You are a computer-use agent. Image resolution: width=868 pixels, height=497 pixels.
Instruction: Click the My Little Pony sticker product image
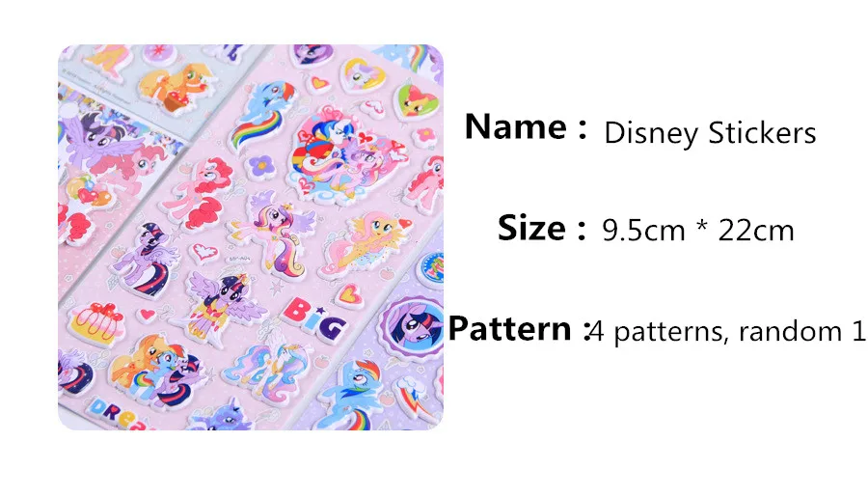click(251, 237)
